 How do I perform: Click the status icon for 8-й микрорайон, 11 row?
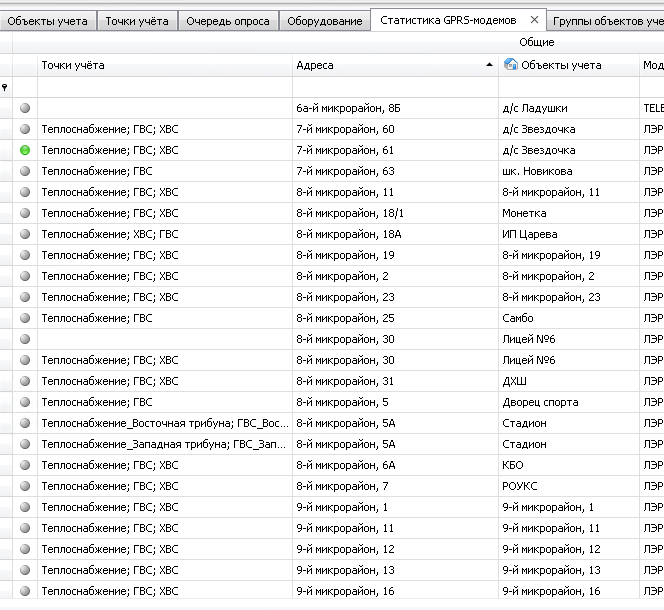point(25,192)
